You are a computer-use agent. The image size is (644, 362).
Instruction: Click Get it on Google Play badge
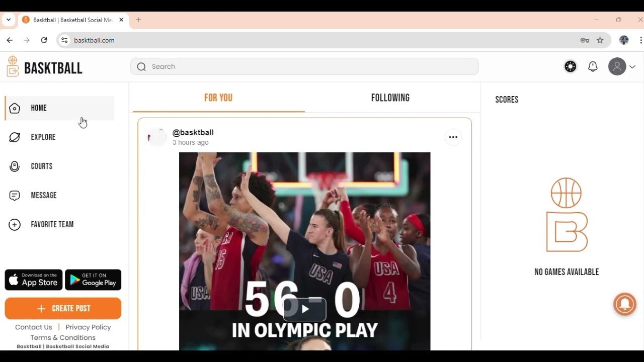(93, 280)
